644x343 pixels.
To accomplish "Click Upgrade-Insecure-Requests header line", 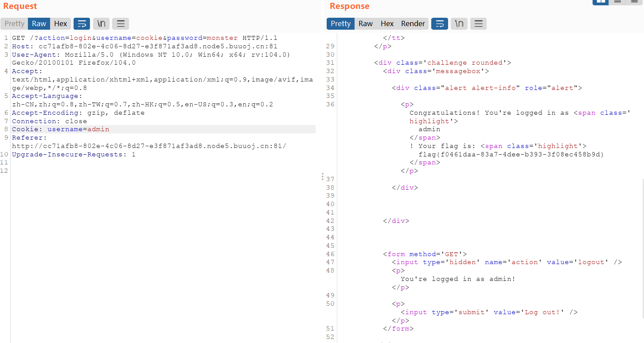I will tap(74, 155).
